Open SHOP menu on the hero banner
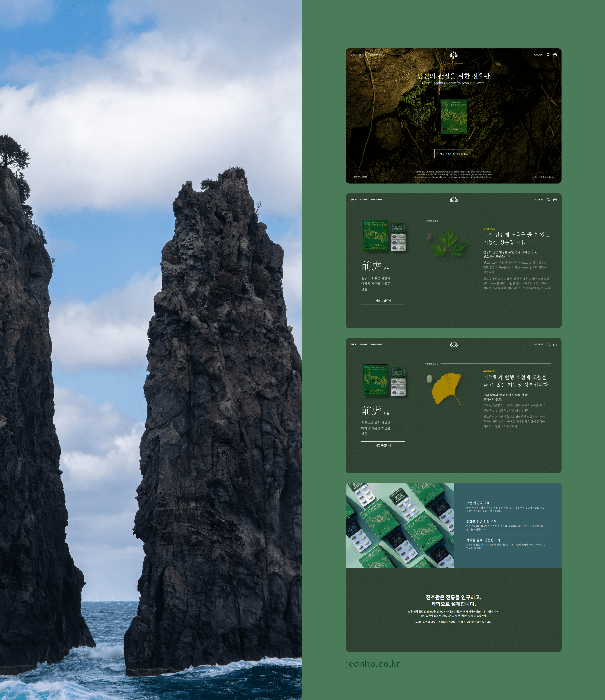Image resolution: width=605 pixels, height=700 pixels. [354, 55]
